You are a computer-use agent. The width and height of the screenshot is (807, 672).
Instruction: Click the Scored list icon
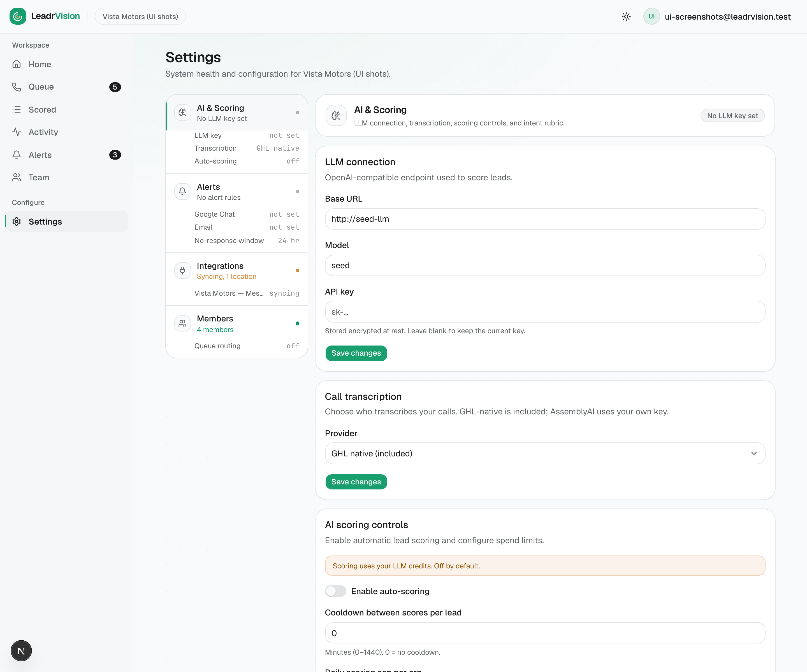17,109
